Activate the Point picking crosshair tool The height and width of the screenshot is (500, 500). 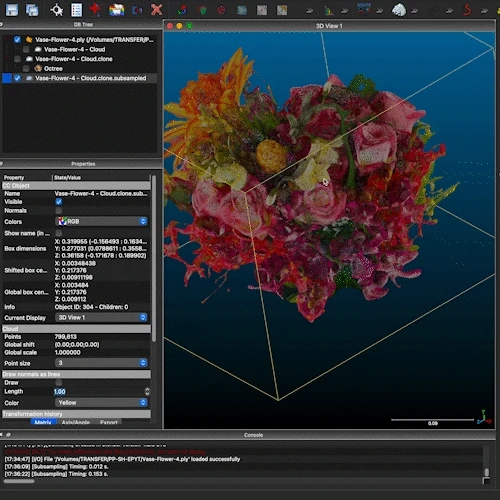tap(57, 10)
